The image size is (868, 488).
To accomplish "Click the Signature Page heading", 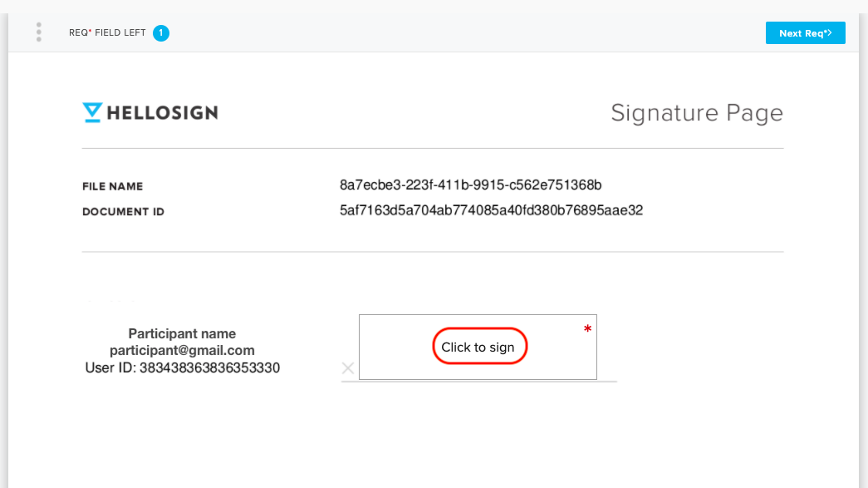I will pyautogui.click(x=697, y=113).
